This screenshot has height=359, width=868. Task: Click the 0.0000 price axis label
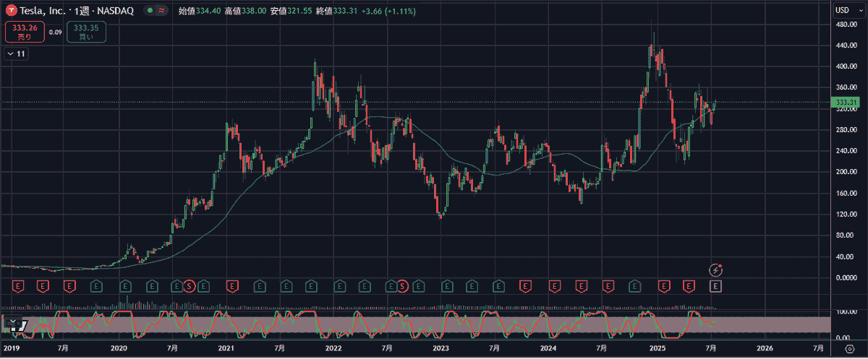846,277
